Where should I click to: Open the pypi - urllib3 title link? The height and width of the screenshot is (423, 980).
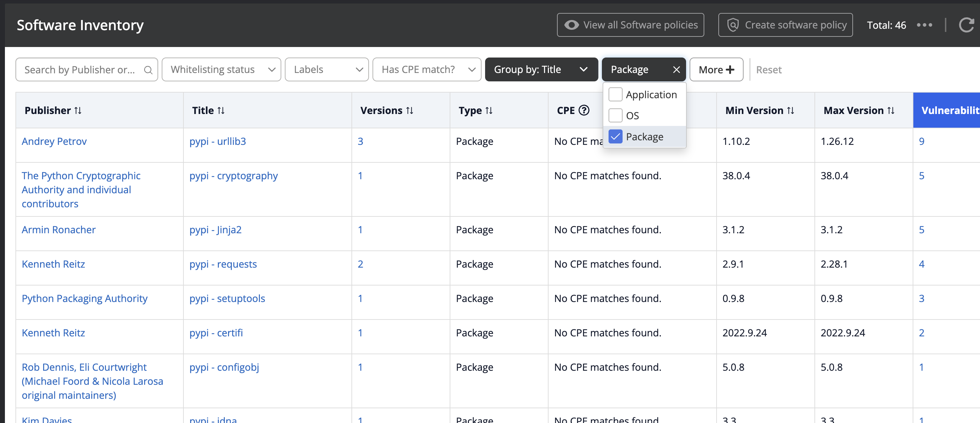pyautogui.click(x=217, y=141)
